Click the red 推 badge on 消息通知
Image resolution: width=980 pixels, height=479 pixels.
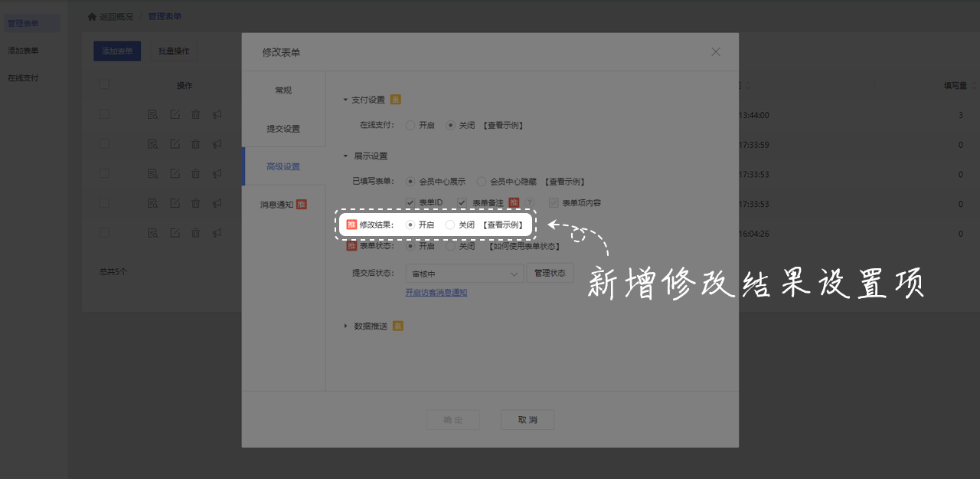click(x=302, y=204)
